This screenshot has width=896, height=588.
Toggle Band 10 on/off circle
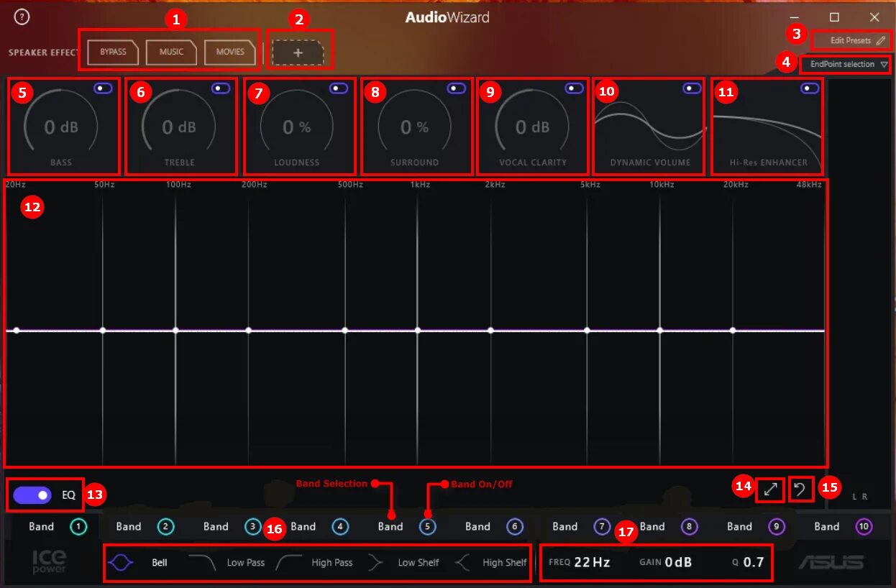864,527
